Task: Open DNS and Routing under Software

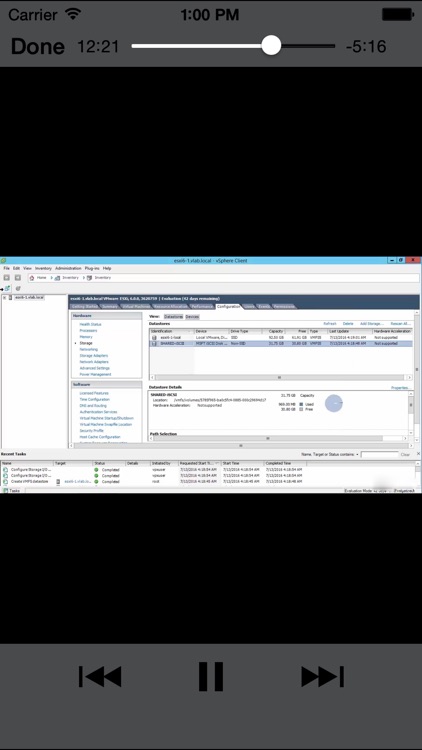Action: [93, 406]
